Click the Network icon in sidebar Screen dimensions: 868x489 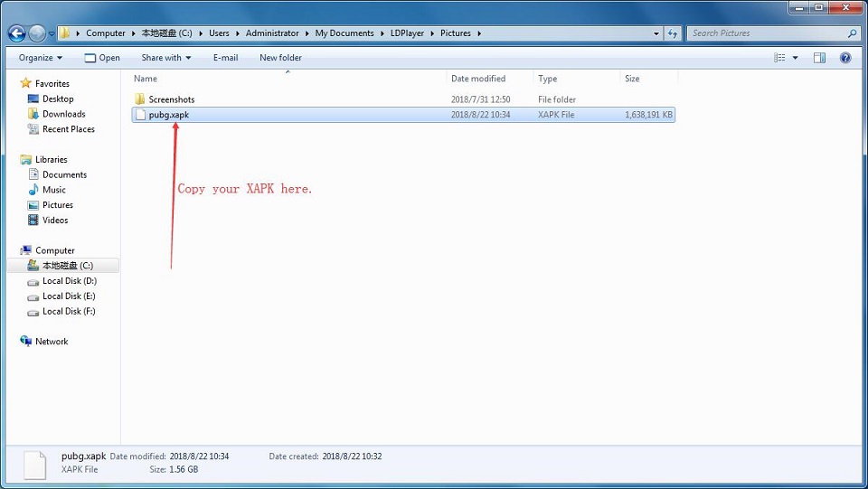click(x=25, y=341)
